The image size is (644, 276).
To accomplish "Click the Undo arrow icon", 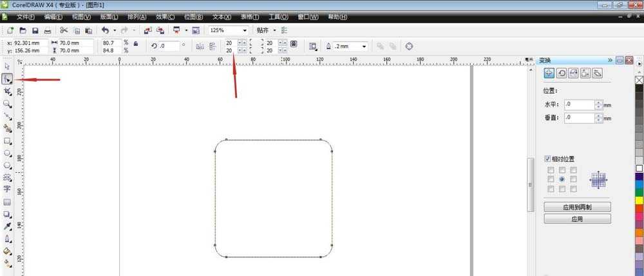I will click(105, 30).
